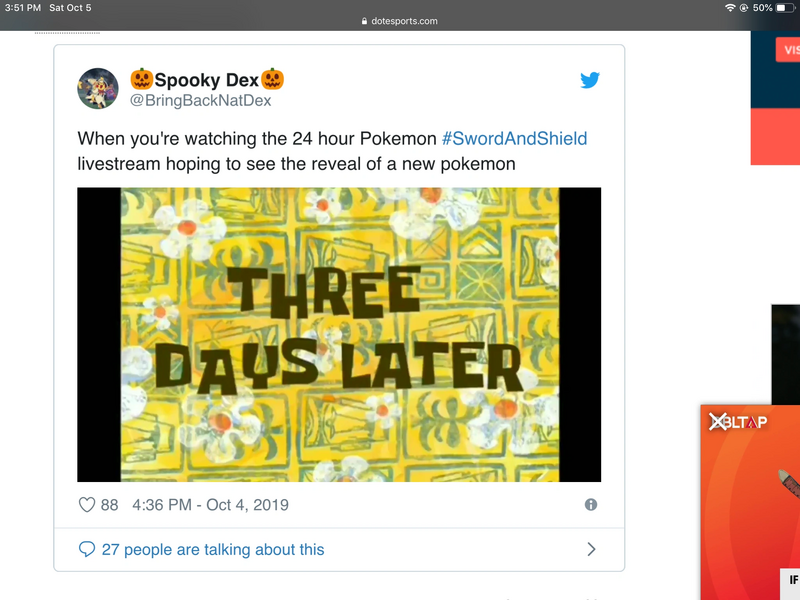Viewport: 800px width, 600px height.
Task: Open the tweet info circle icon
Action: pyautogui.click(x=591, y=505)
